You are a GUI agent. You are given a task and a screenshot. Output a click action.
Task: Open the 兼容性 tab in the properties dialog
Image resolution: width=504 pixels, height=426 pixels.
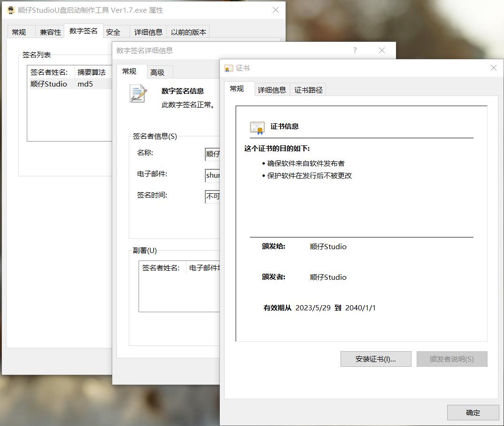coord(49,31)
